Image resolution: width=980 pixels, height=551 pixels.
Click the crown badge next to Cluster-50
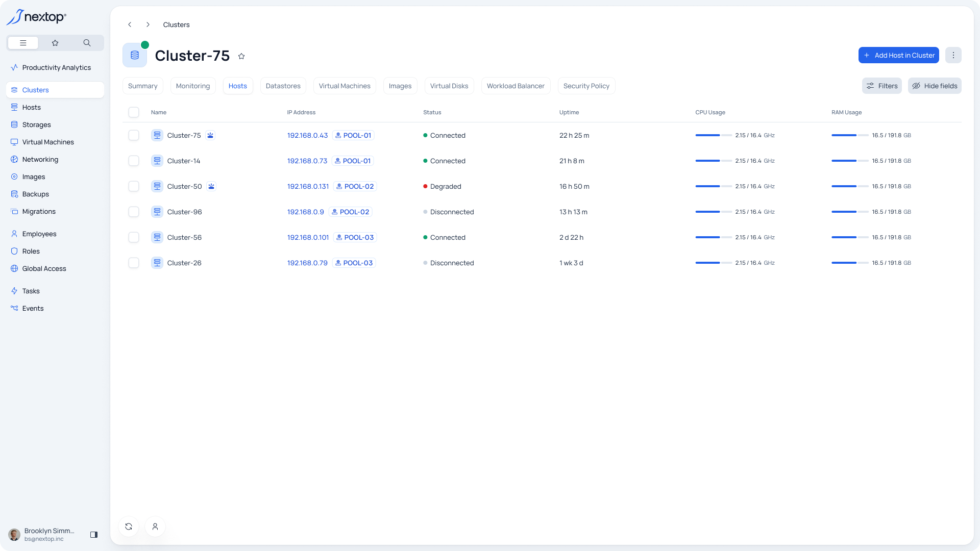(211, 186)
